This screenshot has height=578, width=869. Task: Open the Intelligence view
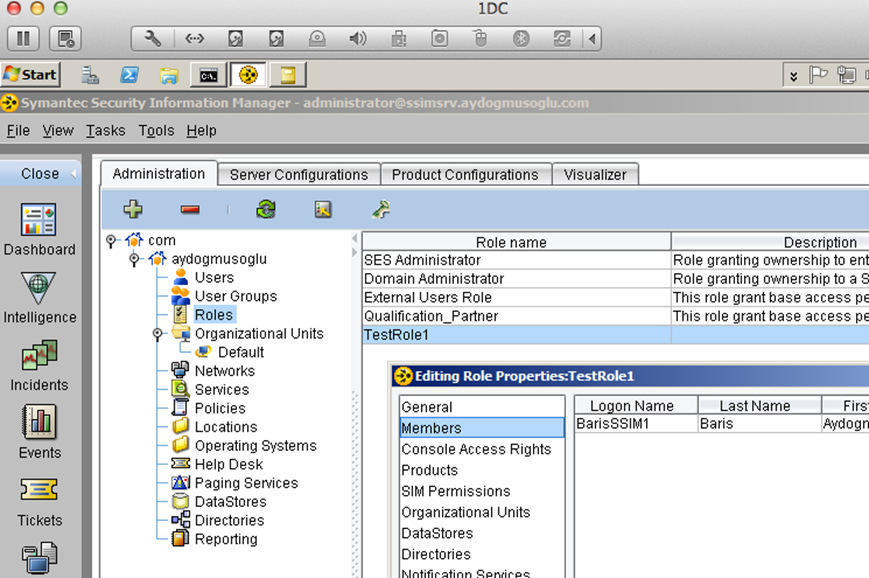coord(39,298)
